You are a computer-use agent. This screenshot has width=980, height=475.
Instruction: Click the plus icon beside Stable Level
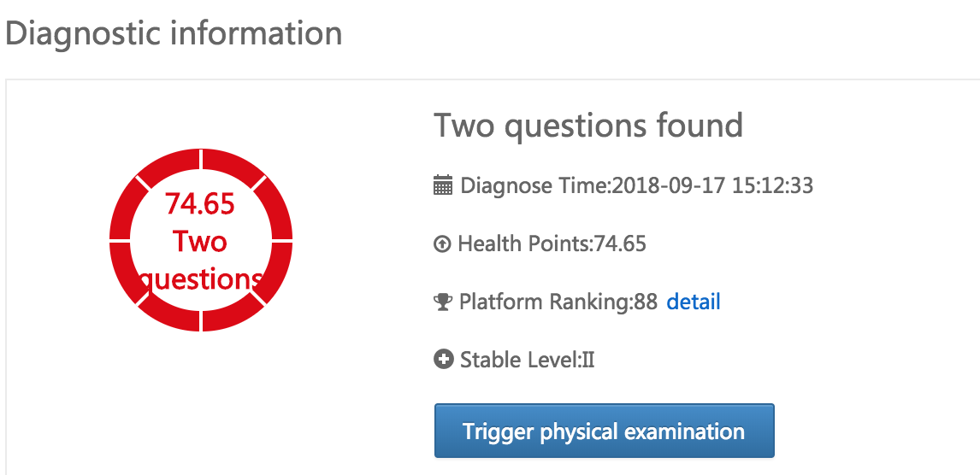[x=443, y=360]
